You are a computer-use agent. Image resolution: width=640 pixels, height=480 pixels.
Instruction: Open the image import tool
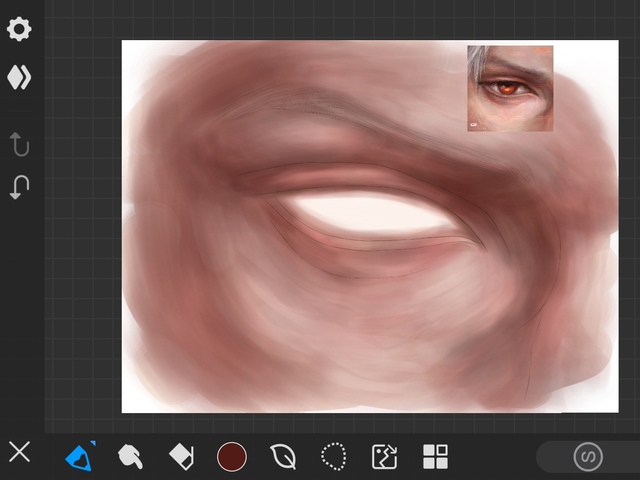click(384, 457)
